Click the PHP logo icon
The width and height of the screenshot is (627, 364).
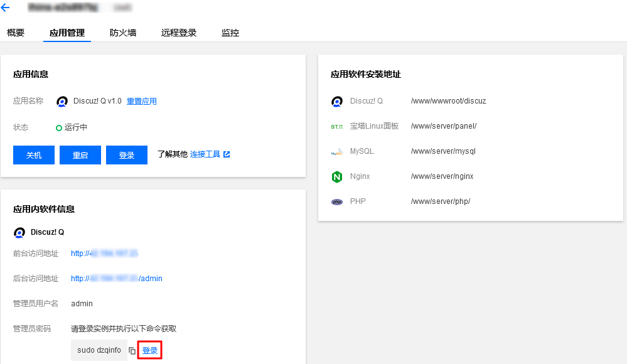(337, 202)
